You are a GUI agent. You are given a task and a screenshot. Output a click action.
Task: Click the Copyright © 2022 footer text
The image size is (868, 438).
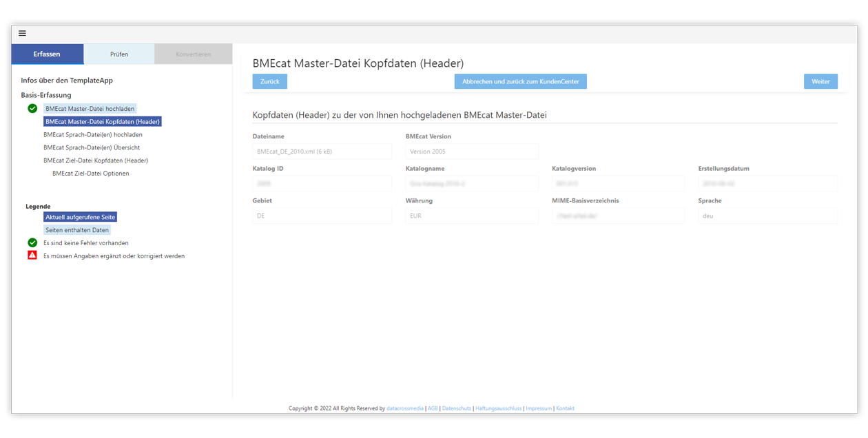[x=337, y=408]
